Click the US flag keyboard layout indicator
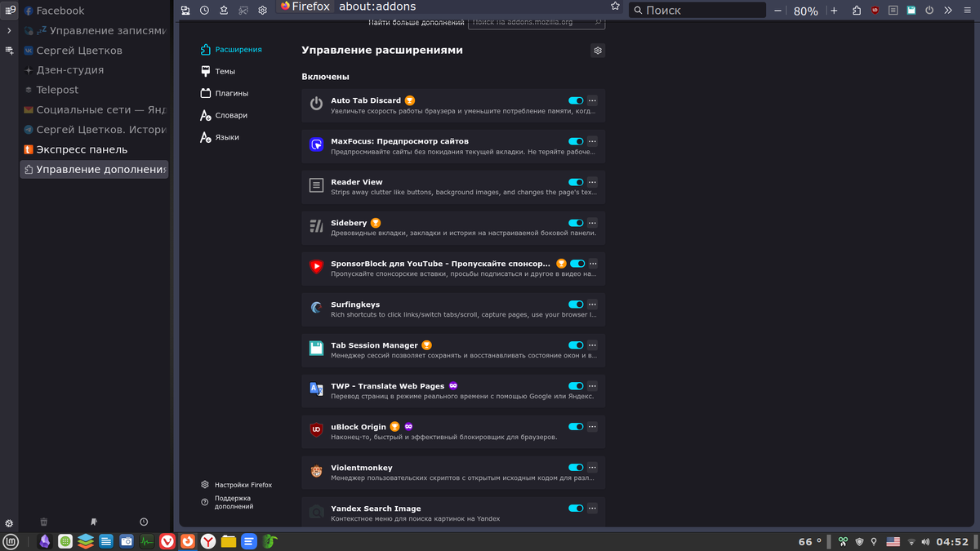The width and height of the screenshot is (980, 551). pos(893,541)
